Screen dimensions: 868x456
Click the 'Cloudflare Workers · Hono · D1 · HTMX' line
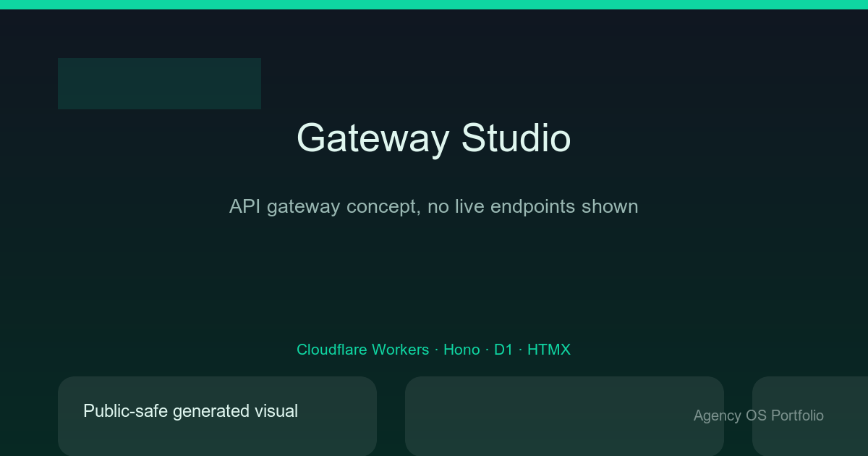point(434,350)
